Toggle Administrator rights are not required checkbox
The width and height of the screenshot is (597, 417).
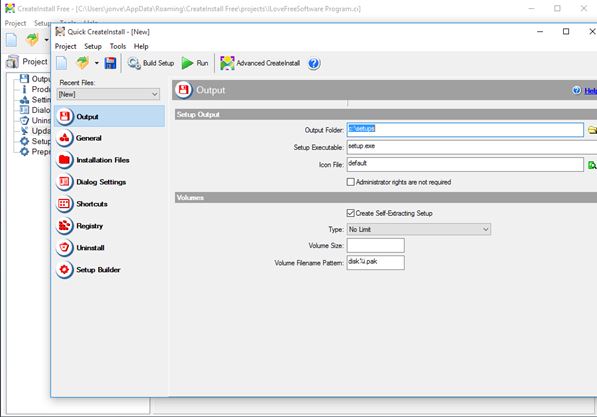click(351, 182)
